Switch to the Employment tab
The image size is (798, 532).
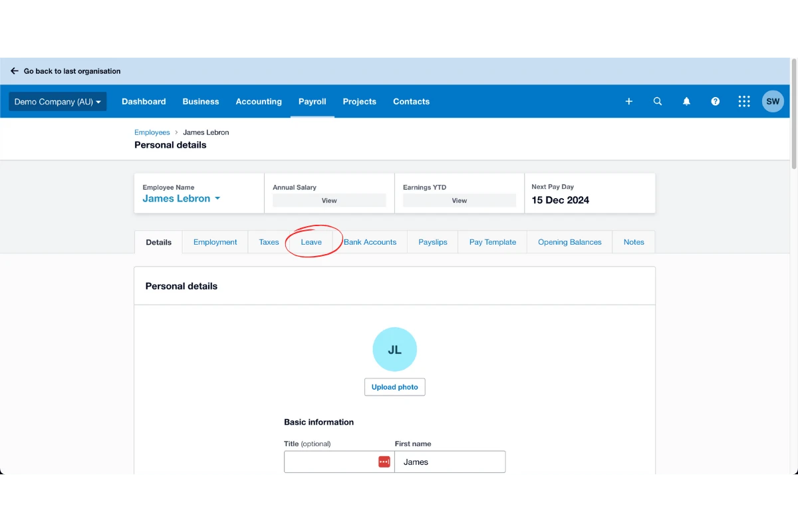(215, 242)
